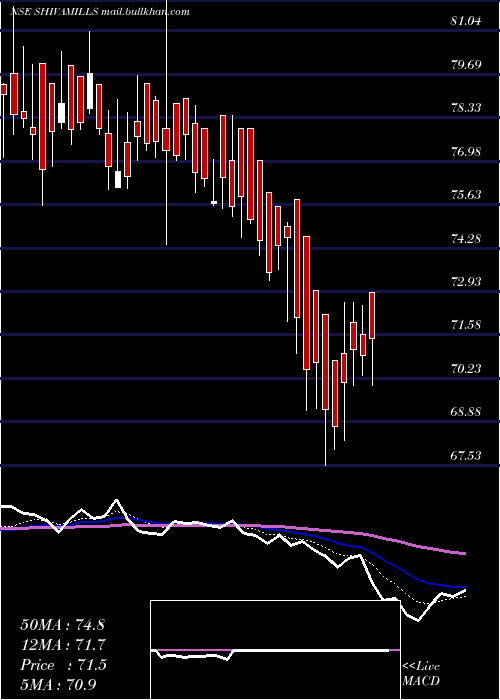This screenshot has height=700, width=500.
Task: Select the 74.28 price axis label
Action: (466, 239)
